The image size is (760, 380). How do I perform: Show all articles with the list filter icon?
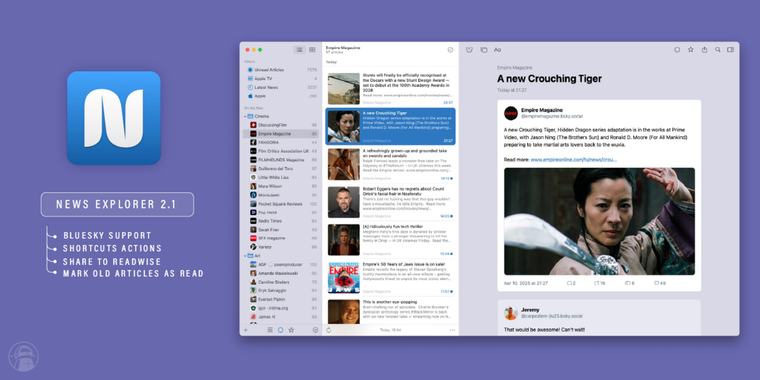[270, 330]
